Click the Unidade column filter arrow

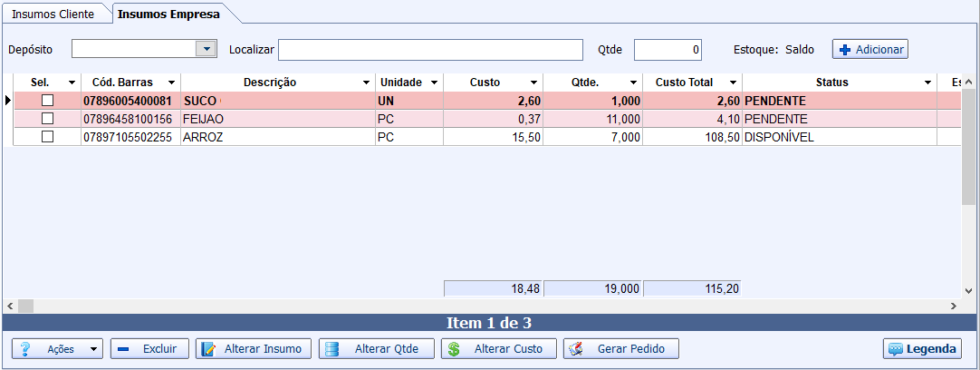point(435,83)
